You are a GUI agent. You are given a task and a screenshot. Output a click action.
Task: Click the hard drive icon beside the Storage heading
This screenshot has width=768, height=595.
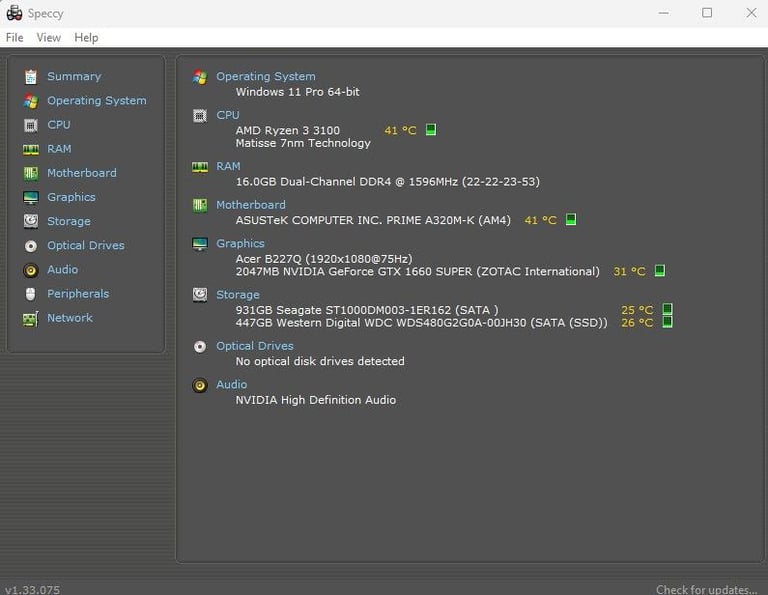click(200, 295)
